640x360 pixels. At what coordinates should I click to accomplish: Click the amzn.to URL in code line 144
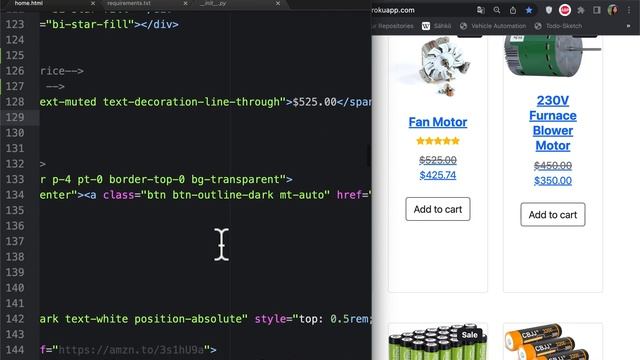(x=131, y=350)
